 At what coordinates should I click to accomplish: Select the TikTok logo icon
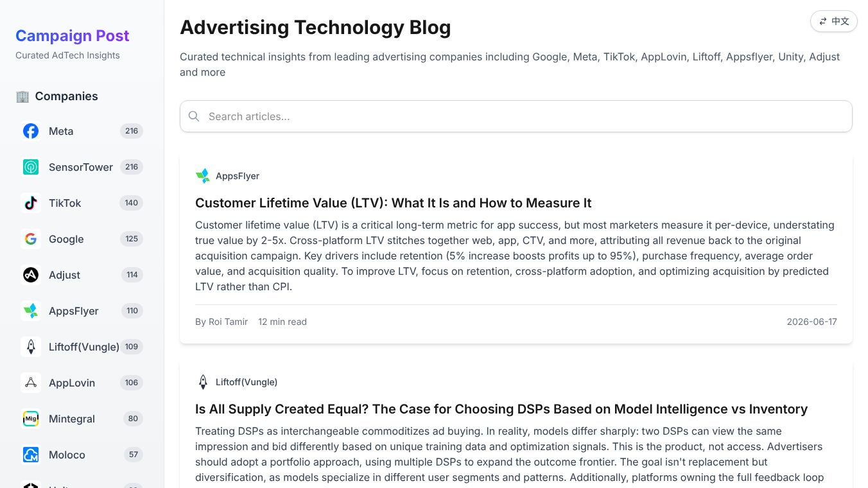pyautogui.click(x=31, y=203)
